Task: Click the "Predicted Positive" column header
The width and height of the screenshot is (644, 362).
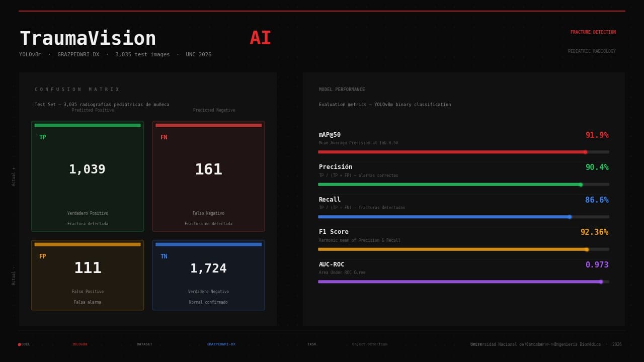Action: click(x=93, y=110)
